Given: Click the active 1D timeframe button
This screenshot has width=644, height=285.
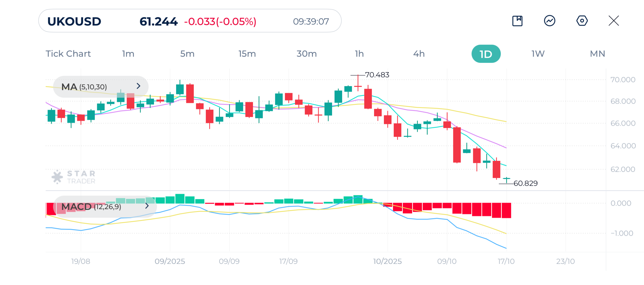Looking at the screenshot, I should point(486,54).
